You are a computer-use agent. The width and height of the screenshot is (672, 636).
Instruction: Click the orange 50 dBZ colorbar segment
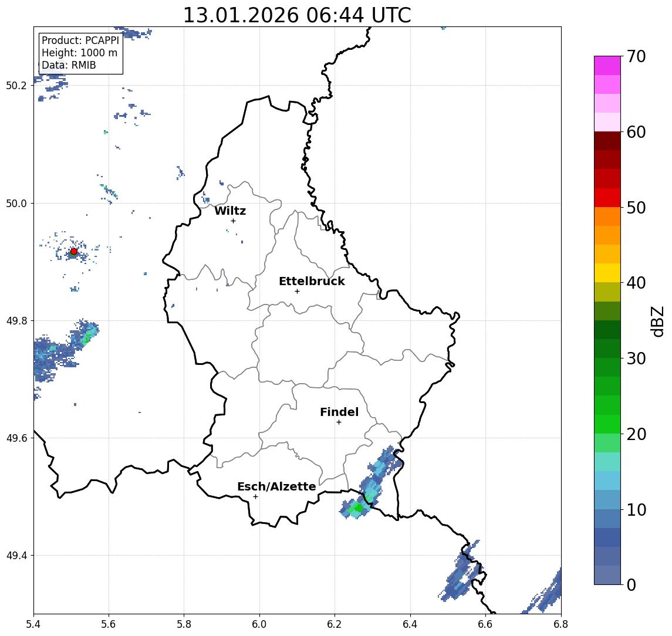tap(607, 216)
